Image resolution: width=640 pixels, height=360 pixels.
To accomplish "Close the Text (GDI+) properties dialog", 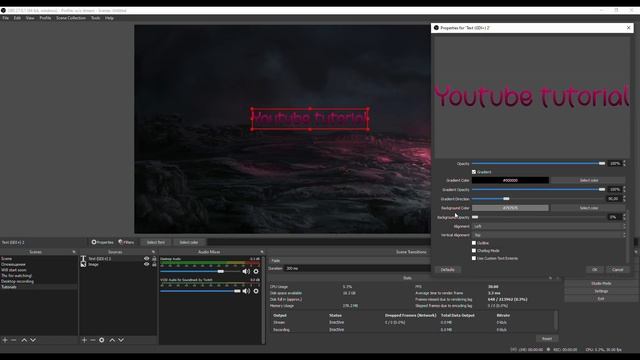I will point(629,27).
